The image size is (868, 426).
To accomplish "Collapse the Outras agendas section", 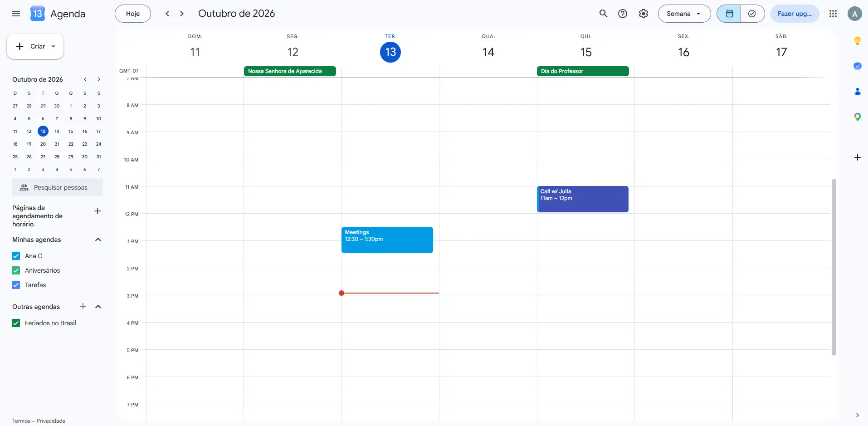I will pos(98,307).
